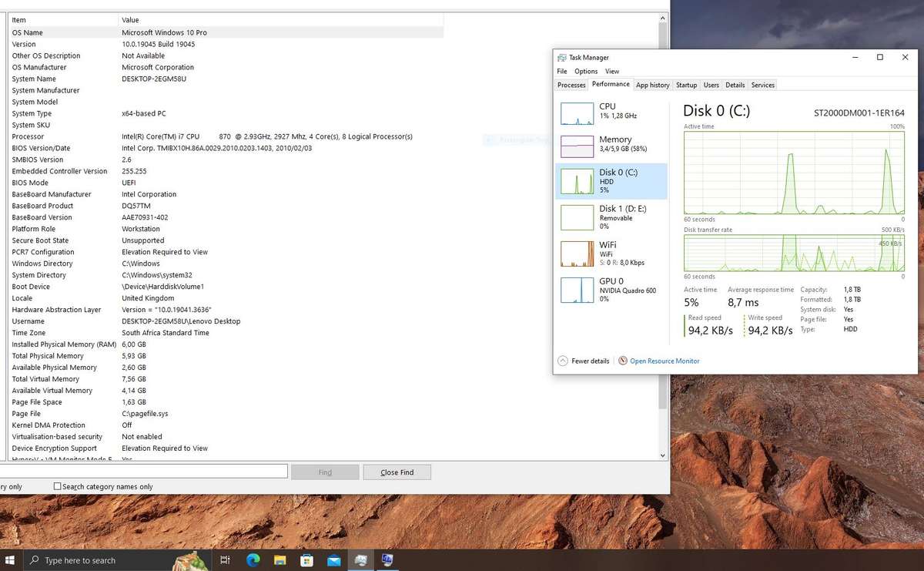Enable Search category names only
Screen dimensions: 924x571
click(x=57, y=486)
